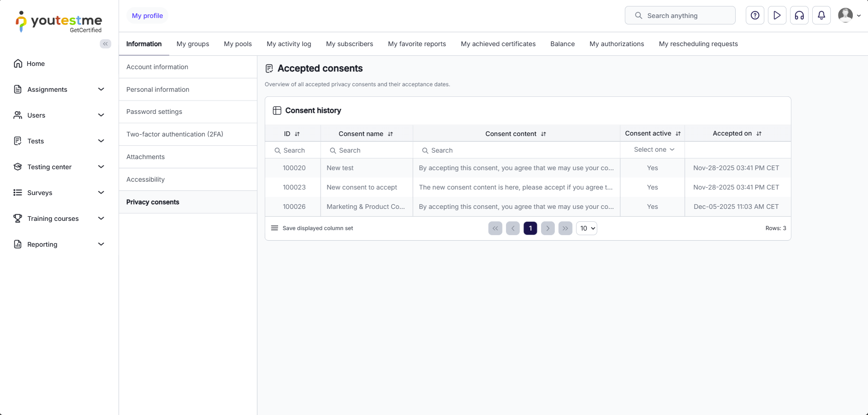Click the Consent content search filter field
Screen dimensions: 868x415
(x=517, y=150)
